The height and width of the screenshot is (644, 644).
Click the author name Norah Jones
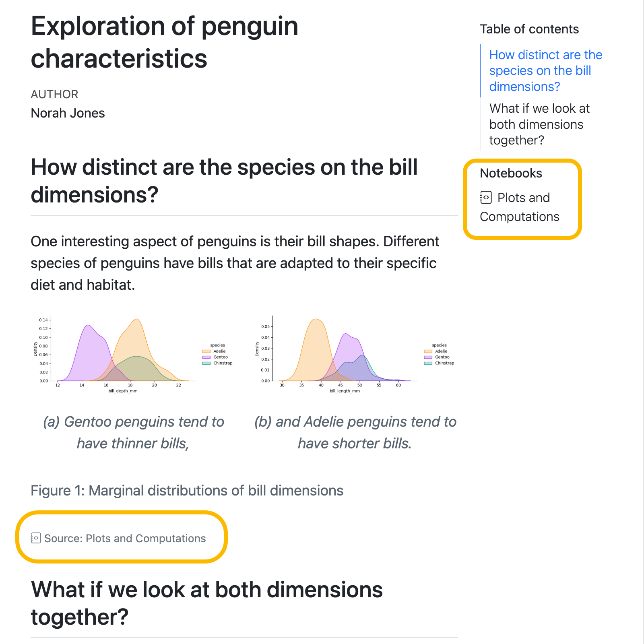coord(68,113)
